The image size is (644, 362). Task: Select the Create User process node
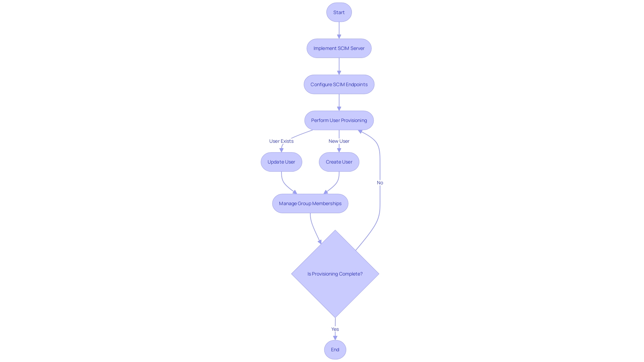[x=339, y=161]
